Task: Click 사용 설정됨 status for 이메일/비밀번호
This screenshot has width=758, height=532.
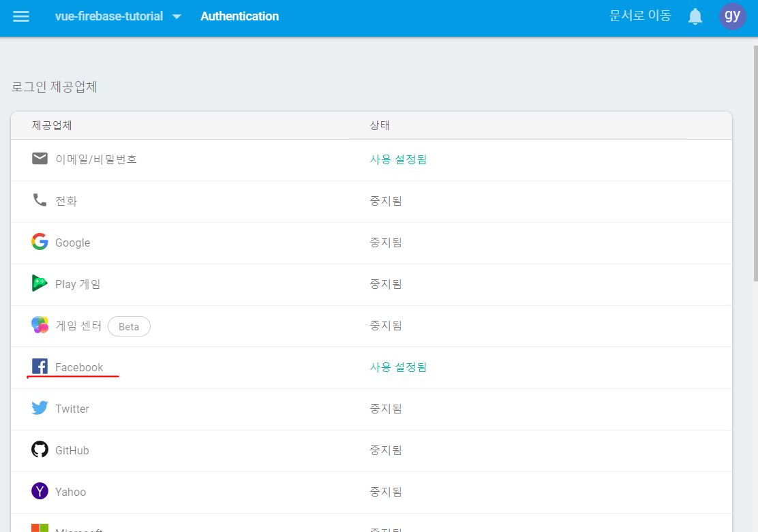Action: click(398, 159)
